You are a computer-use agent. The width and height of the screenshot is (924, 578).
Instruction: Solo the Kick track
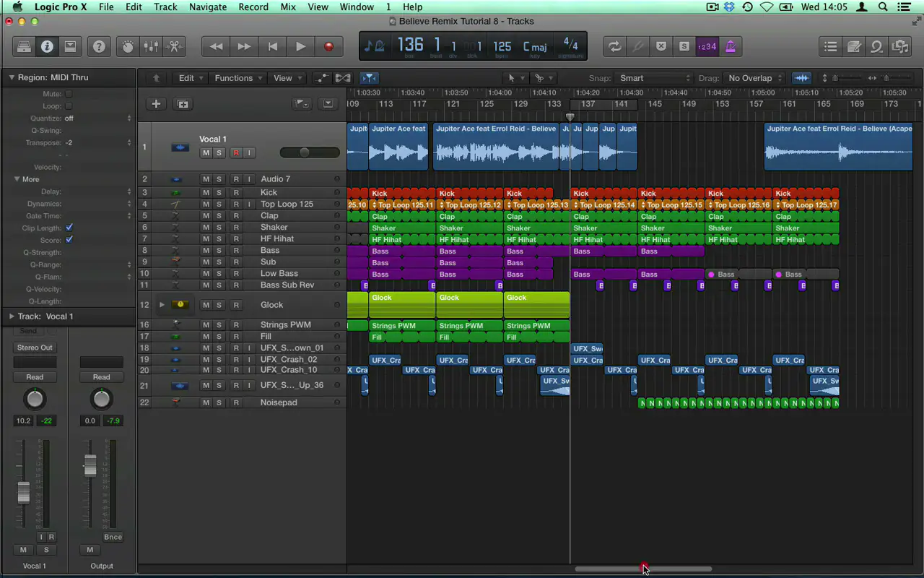pos(219,193)
